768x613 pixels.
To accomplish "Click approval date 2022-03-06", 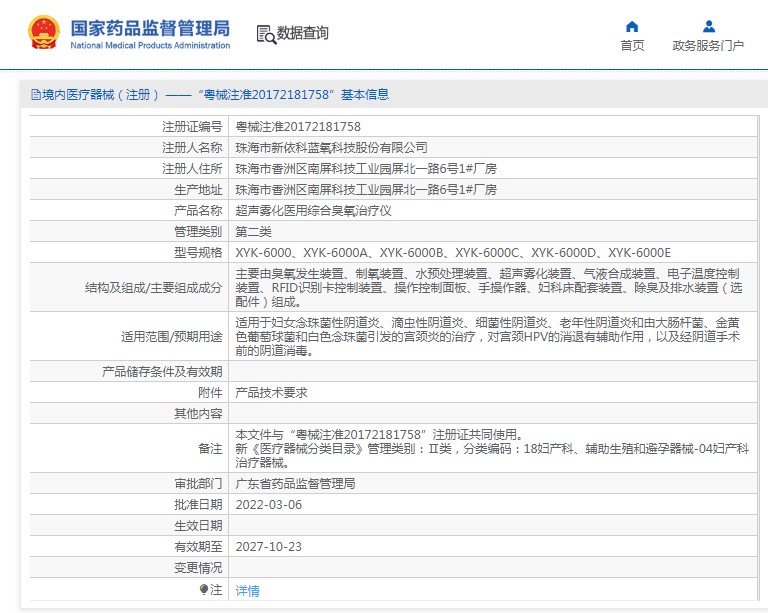I will (268, 505).
